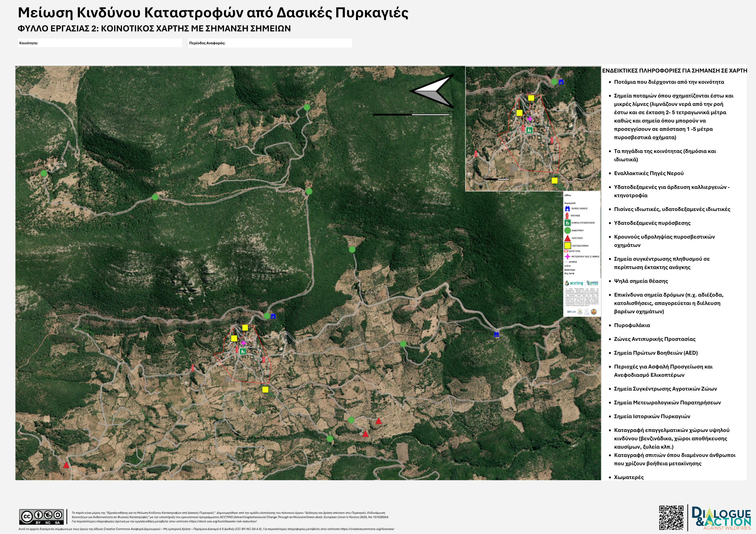Click the Creative Commons BY NC SA badge
This screenshot has height=534, width=756.
pyautogui.click(x=41, y=517)
